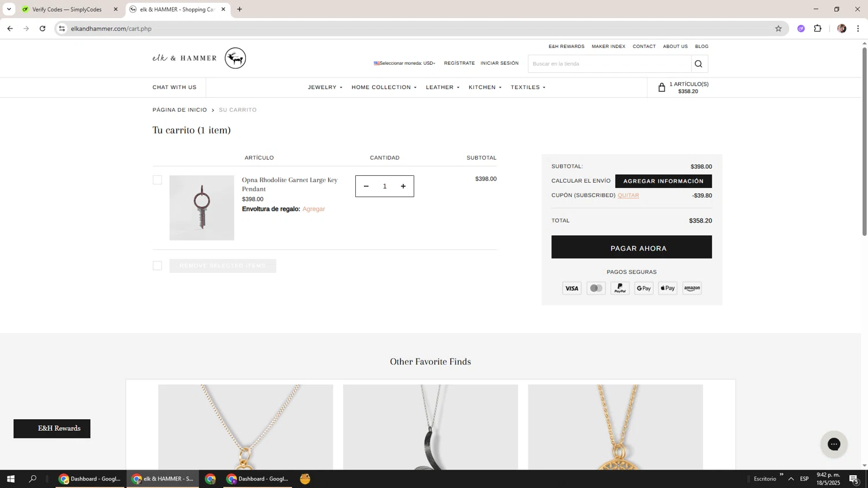Open the E&H Rewards floating button
The height and width of the screenshot is (488, 868).
tap(52, 428)
